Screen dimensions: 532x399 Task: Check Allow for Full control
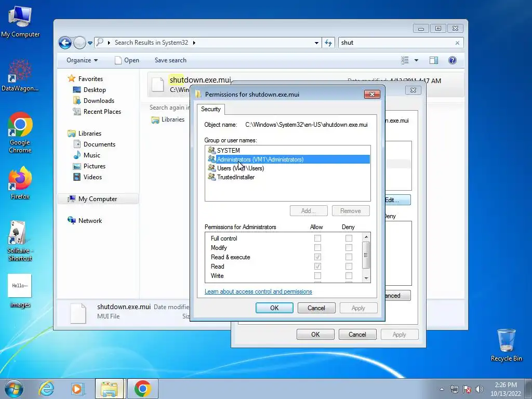[x=317, y=238]
